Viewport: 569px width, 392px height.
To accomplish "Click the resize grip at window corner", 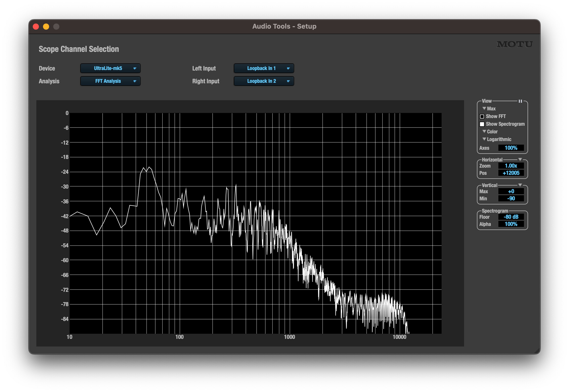I will (x=537, y=351).
